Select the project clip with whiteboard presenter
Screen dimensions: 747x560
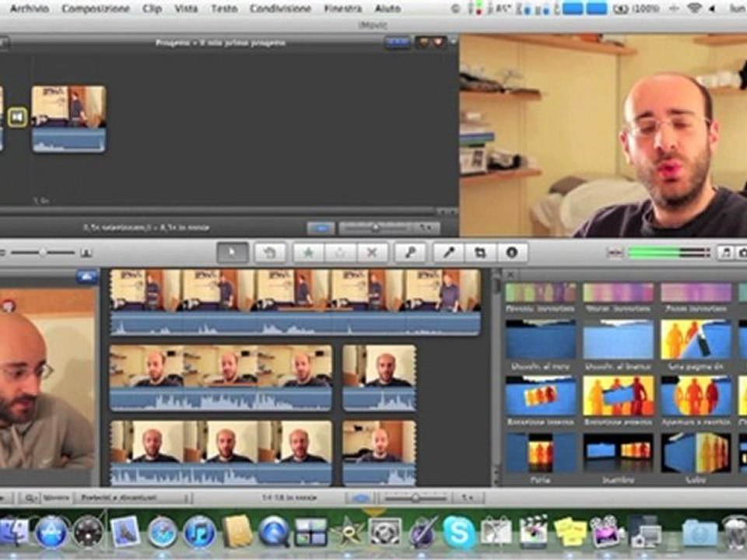click(68, 119)
